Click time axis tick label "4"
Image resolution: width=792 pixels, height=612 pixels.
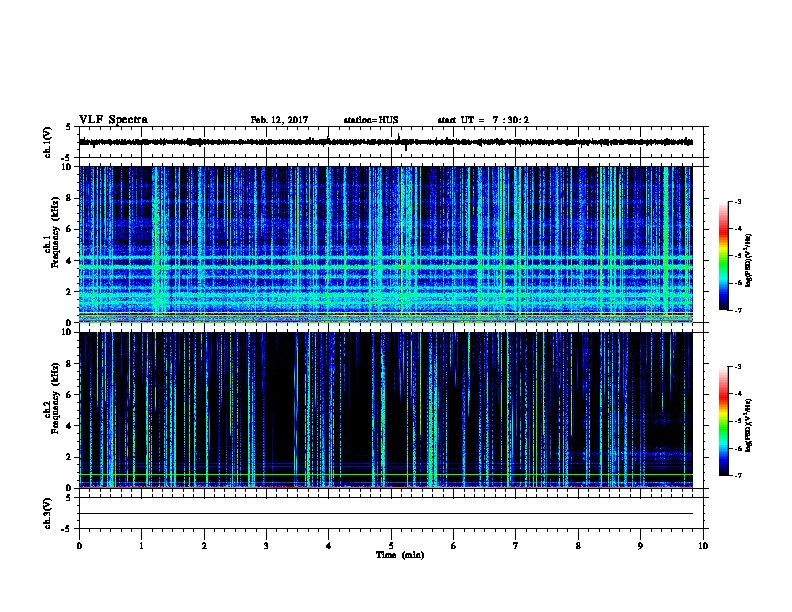[x=329, y=546]
